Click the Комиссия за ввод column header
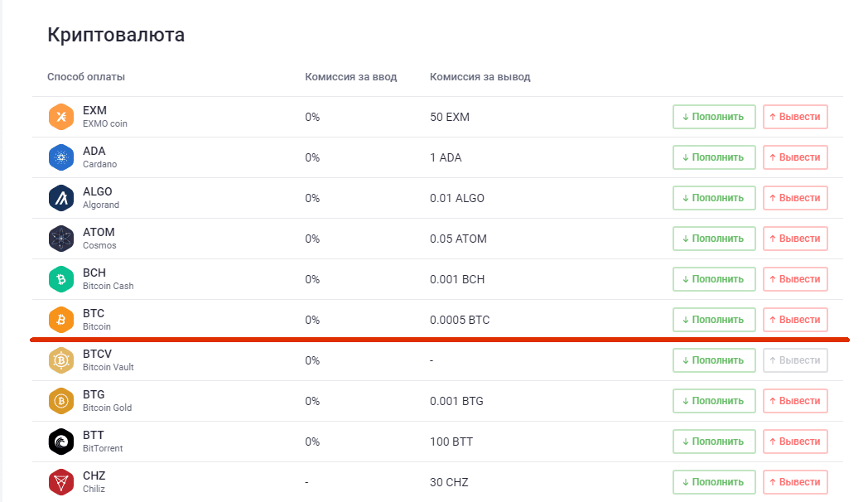 click(x=351, y=77)
